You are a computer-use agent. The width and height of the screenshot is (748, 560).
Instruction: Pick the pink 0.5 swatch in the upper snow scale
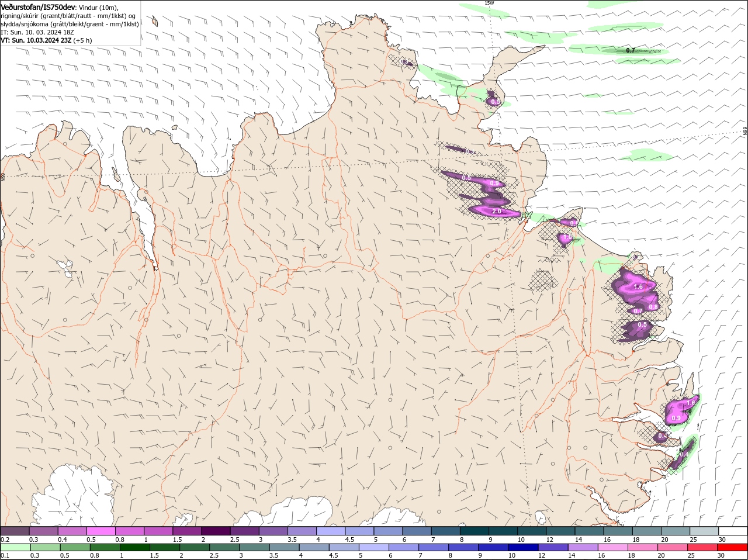click(101, 531)
